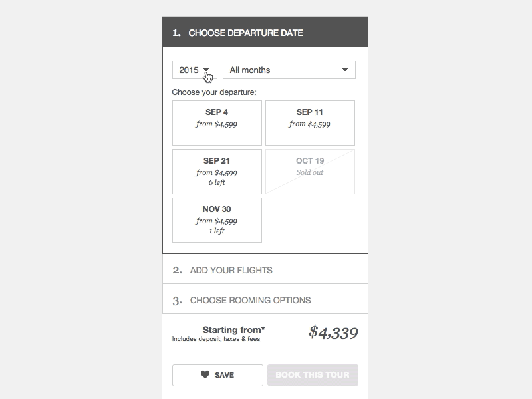Click the heart icon on Save button

click(205, 375)
